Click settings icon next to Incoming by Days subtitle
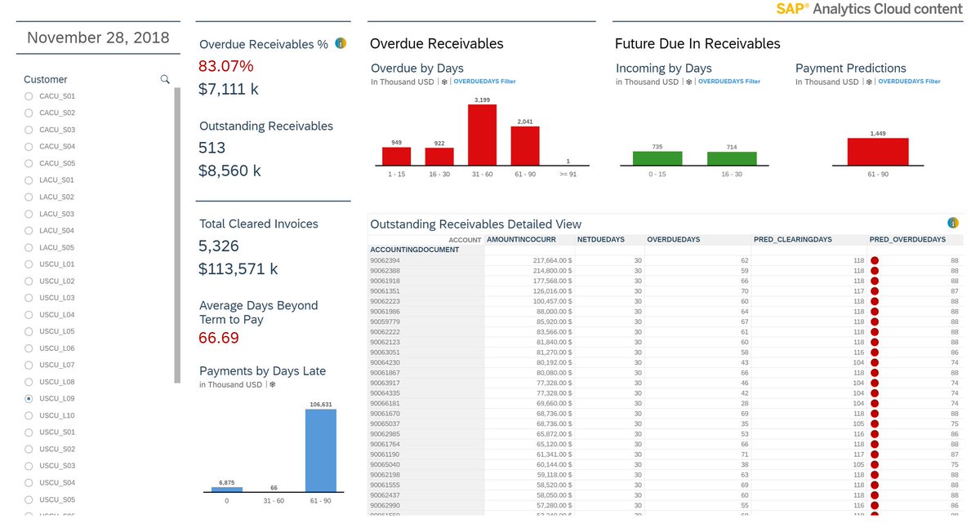This screenshot has height=523, width=980. coord(689,82)
